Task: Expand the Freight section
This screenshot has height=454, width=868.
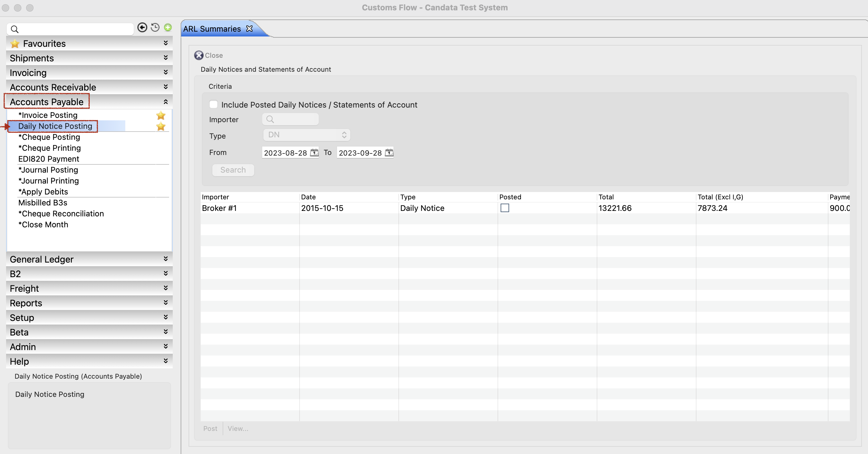Action: tap(165, 288)
